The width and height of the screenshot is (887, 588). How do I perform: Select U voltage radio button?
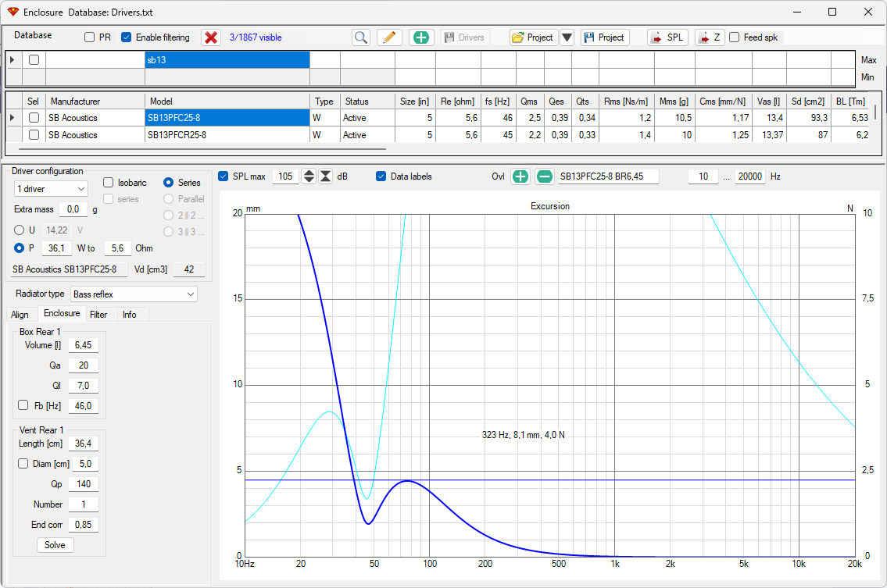20,230
